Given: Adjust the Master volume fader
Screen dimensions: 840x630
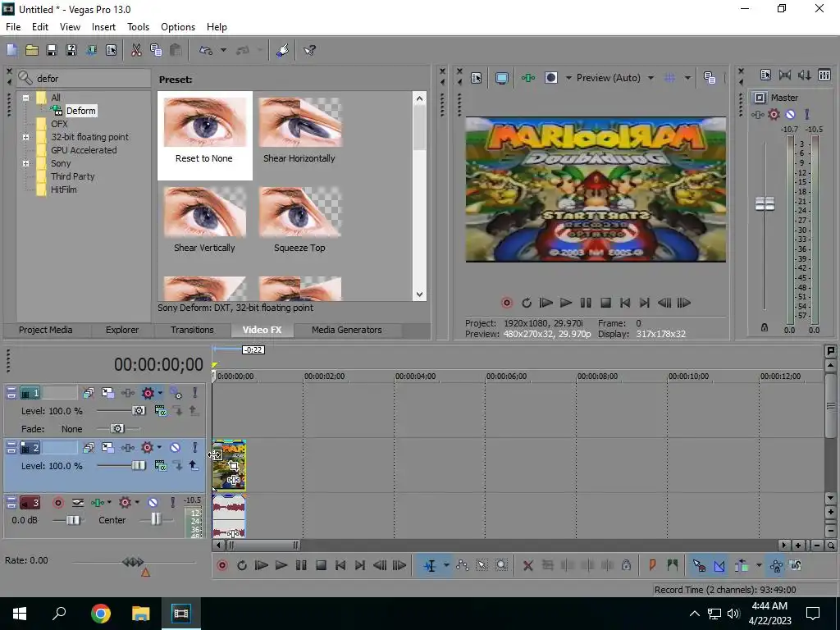Looking at the screenshot, I should 765,203.
